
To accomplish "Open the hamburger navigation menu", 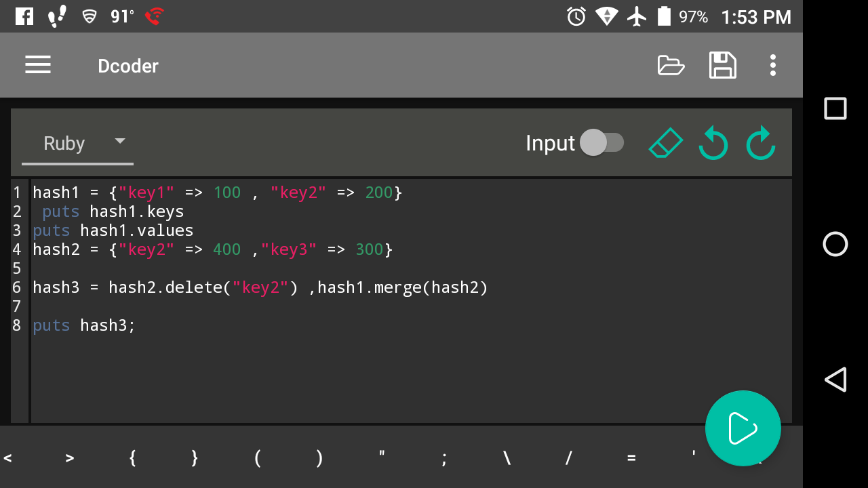I will coord(38,65).
